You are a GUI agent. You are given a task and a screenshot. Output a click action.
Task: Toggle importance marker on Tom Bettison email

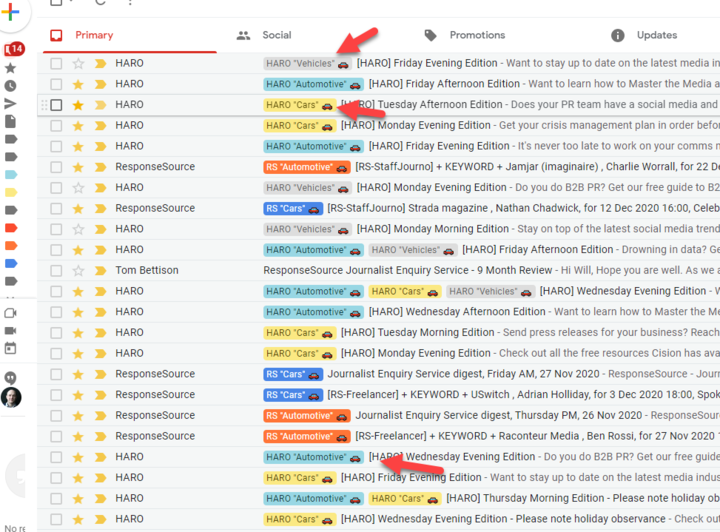click(100, 271)
